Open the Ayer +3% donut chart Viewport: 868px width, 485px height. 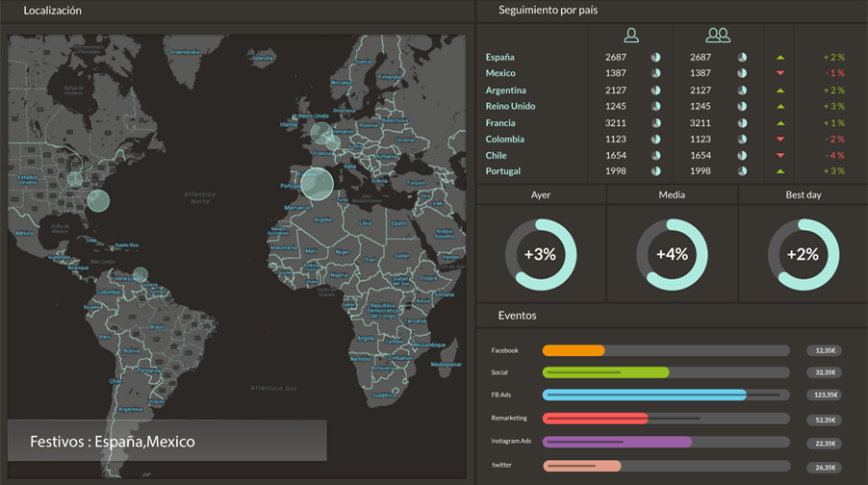pyautogui.click(x=541, y=255)
